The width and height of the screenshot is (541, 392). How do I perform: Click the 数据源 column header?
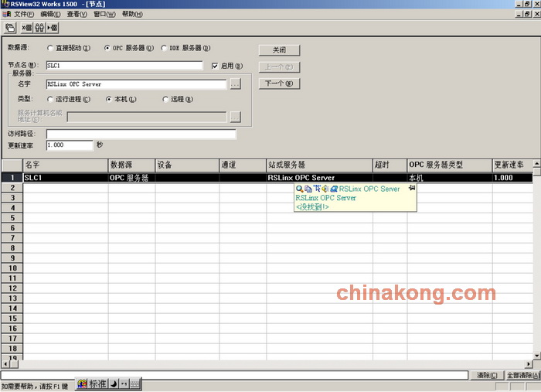132,165
